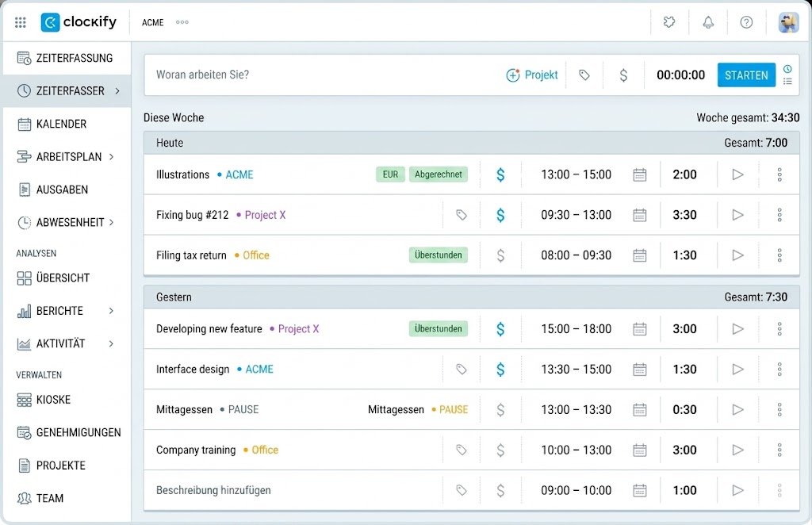Screen dimensions: 812x525
Task: Open calendar for Mittagessen entry
Action: click(640, 409)
